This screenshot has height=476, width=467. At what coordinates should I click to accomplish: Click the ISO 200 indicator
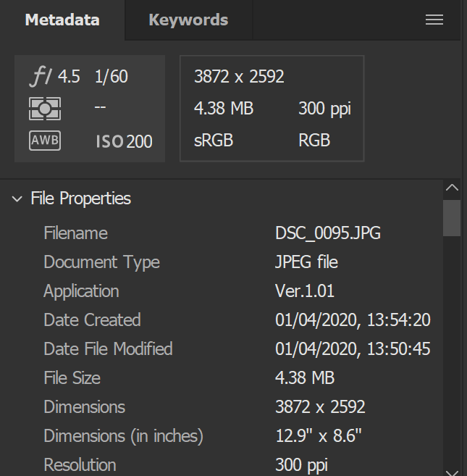(x=124, y=141)
